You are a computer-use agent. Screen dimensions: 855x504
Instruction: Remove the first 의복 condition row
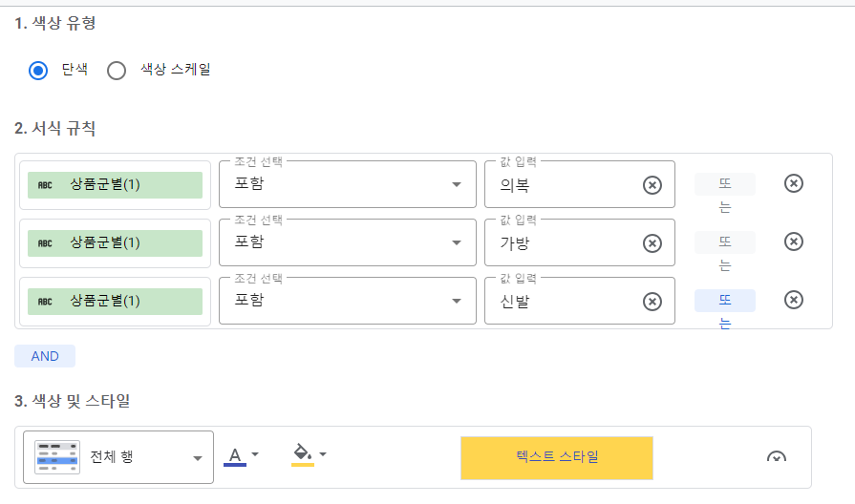click(793, 183)
